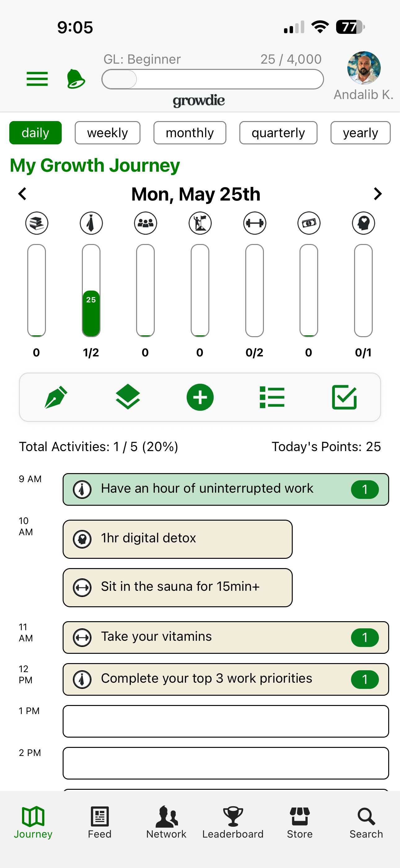Tap the green plus add-activity button
The width and height of the screenshot is (400, 868).
pyautogui.click(x=200, y=397)
